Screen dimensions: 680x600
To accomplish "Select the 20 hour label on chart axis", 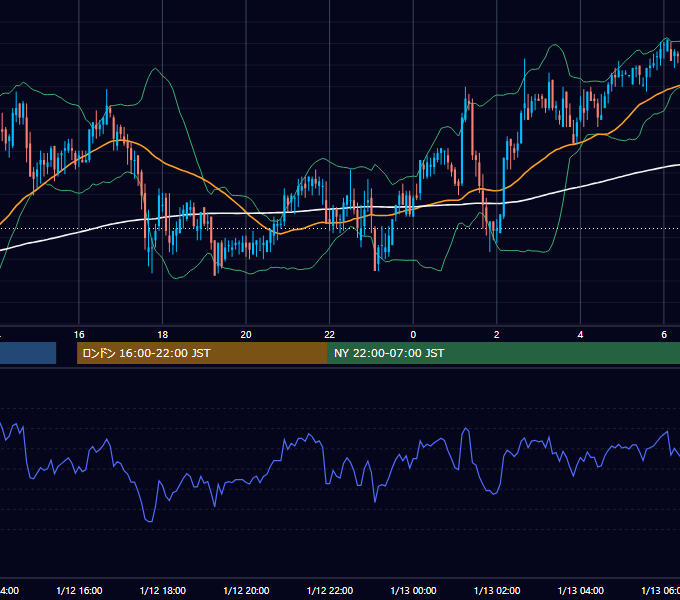I will (x=246, y=335).
